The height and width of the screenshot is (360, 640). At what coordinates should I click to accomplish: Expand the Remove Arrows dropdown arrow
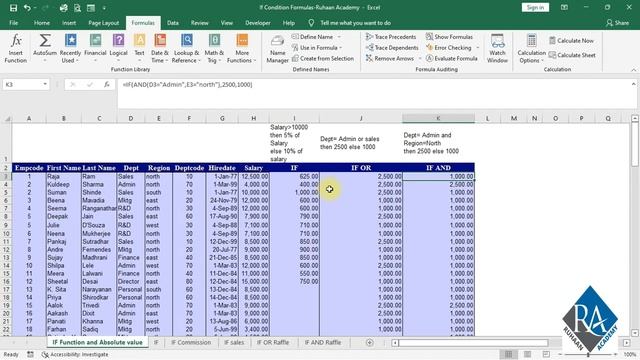(420, 58)
